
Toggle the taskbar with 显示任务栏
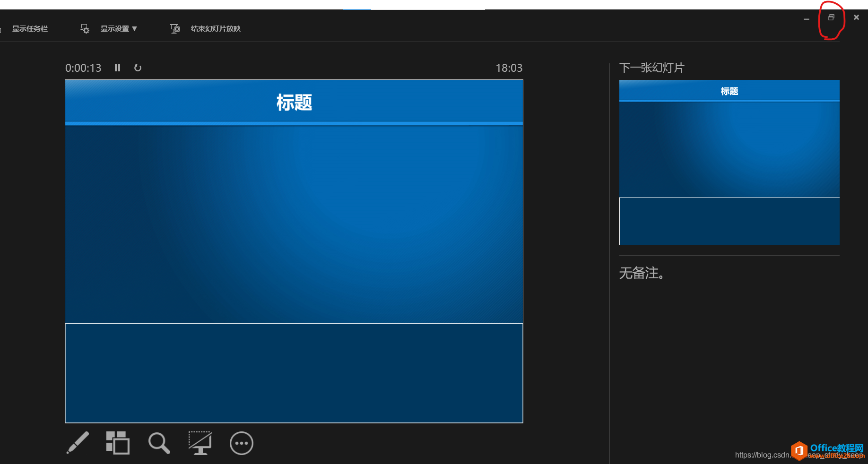[x=30, y=28]
